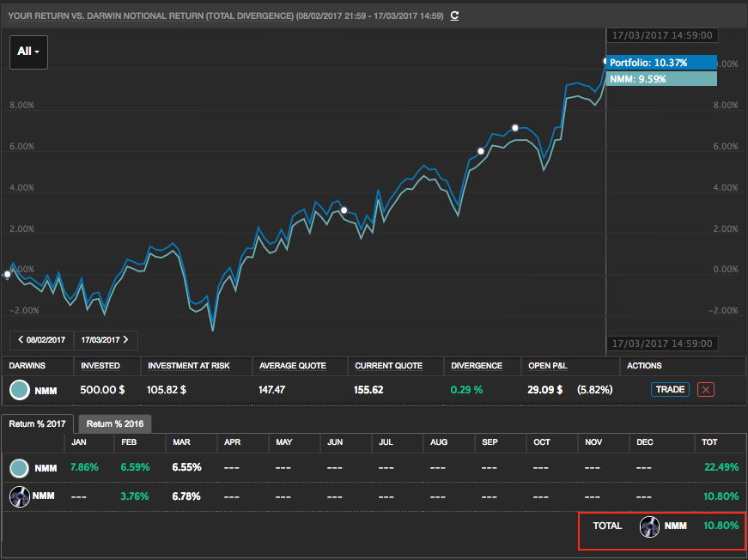
Task: Open the All time range dropdown
Action: pos(28,52)
